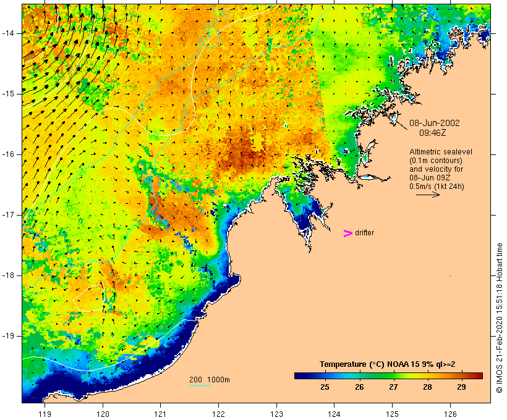This screenshot has width=507, height=420.
Task: Click the IMOS copyright timestamp text
Action: [499, 318]
